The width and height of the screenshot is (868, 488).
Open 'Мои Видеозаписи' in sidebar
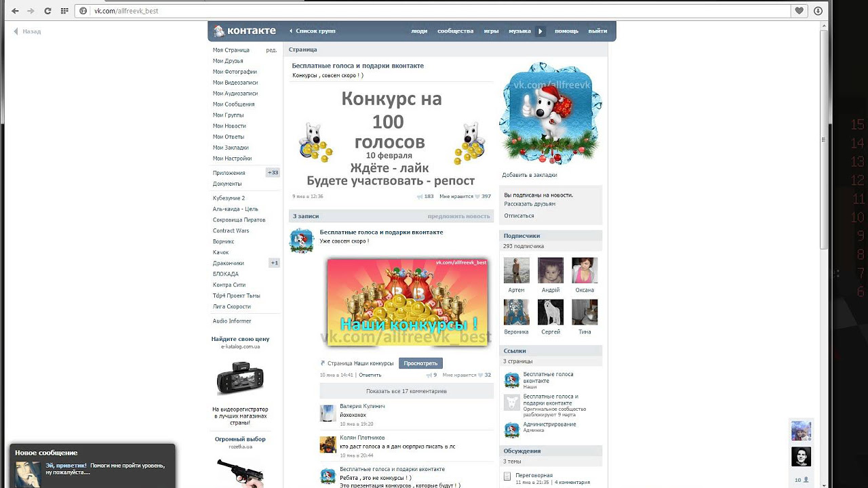click(235, 83)
